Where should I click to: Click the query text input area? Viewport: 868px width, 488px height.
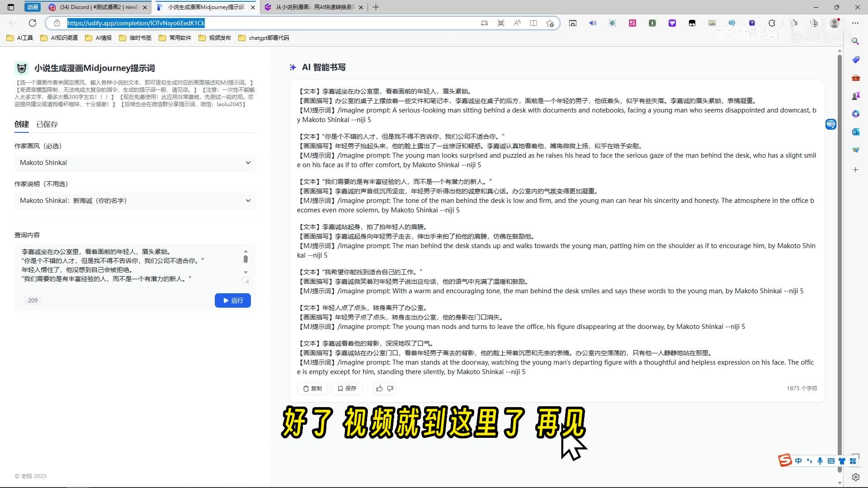click(x=131, y=265)
